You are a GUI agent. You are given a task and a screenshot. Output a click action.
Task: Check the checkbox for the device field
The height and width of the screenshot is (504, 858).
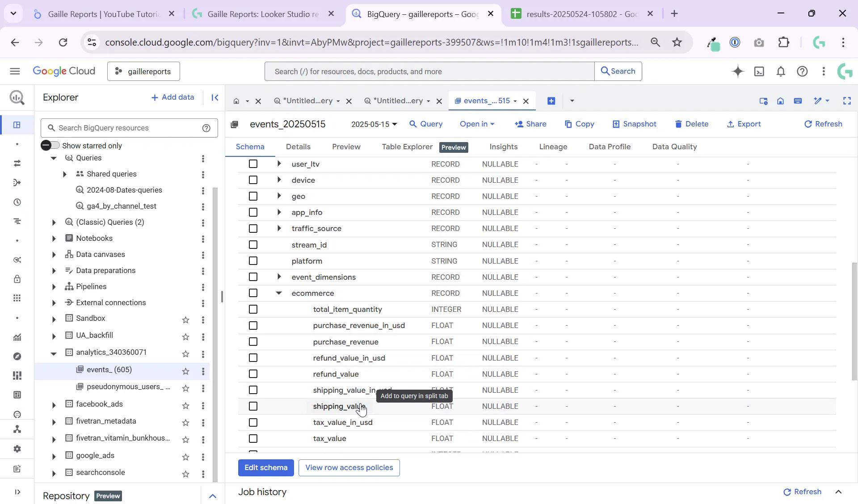click(253, 180)
